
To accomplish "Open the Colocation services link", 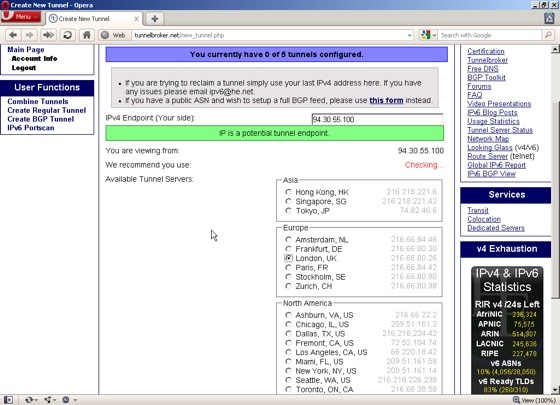I will tap(484, 219).
